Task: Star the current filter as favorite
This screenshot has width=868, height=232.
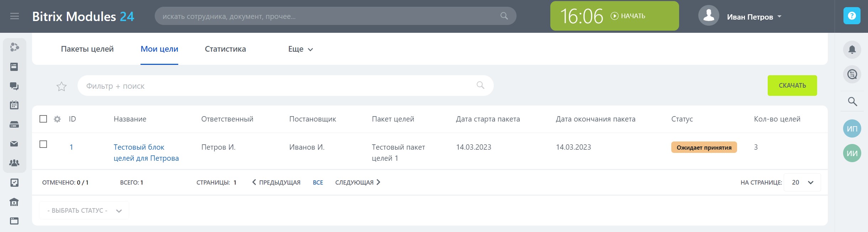Action: pyautogui.click(x=62, y=86)
